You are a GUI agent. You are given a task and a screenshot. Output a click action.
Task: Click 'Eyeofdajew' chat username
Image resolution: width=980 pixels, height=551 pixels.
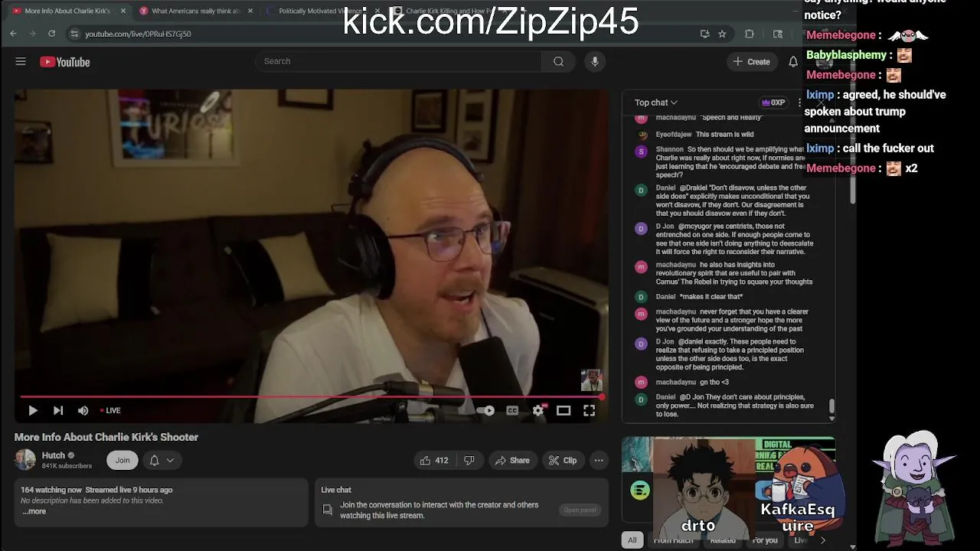click(x=673, y=135)
